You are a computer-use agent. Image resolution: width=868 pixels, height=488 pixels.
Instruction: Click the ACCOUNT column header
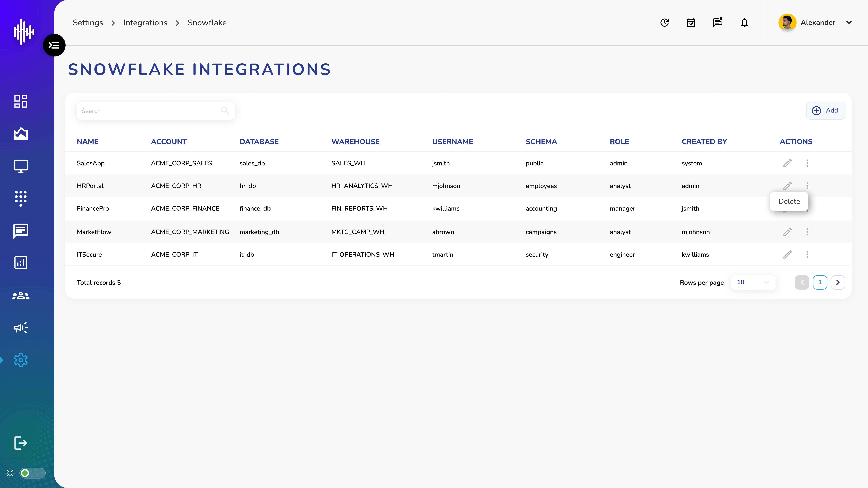169,142
